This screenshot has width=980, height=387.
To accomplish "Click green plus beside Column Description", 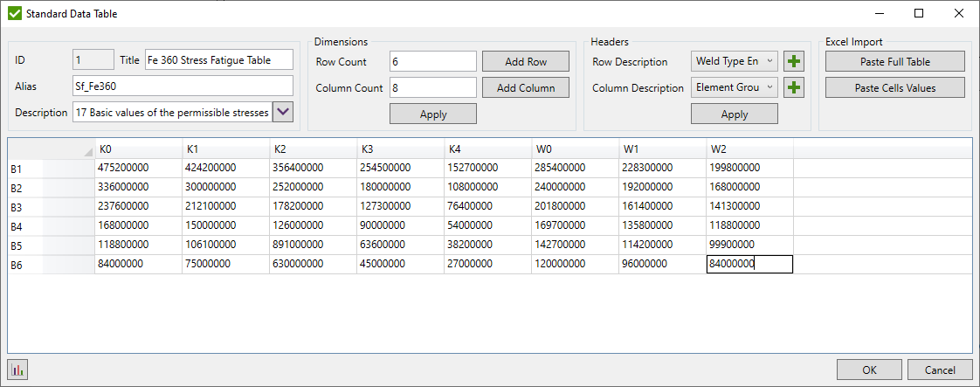I will pos(793,88).
